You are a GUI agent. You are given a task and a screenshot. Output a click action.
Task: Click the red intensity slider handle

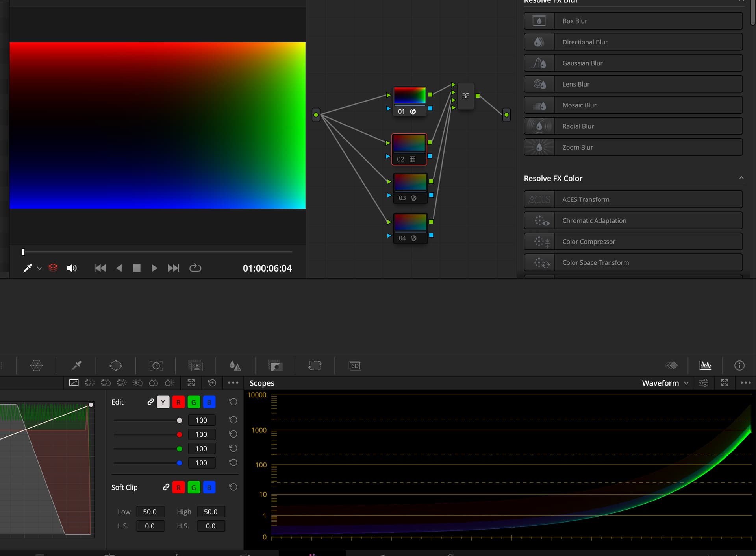pyautogui.click(x=180, y=434)
